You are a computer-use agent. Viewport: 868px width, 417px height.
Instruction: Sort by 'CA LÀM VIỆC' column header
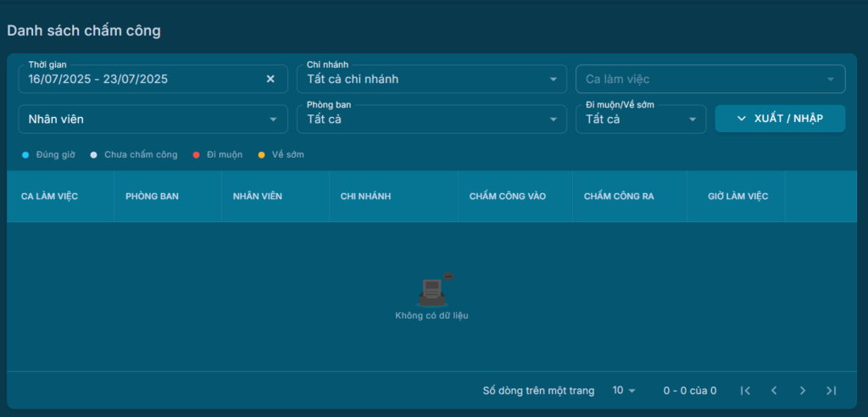click(49, 197)
